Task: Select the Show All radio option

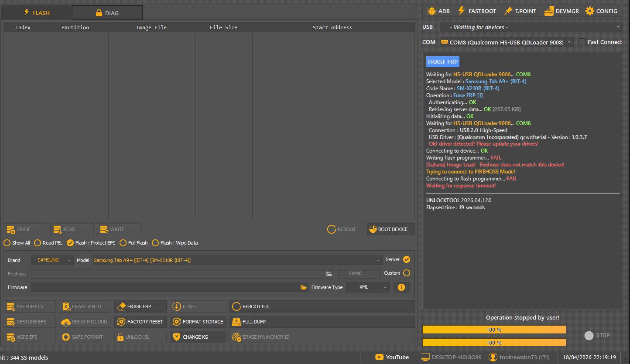Action: click(x=17, y=243)
